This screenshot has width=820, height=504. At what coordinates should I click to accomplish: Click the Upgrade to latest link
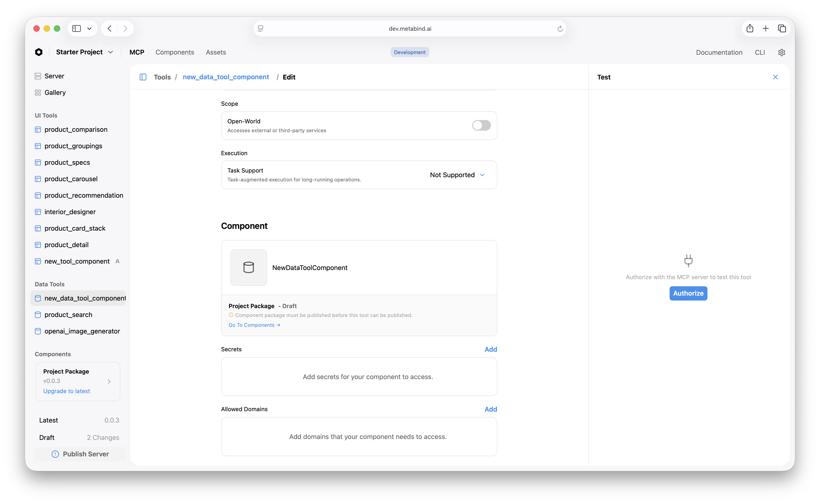(66, 391)
